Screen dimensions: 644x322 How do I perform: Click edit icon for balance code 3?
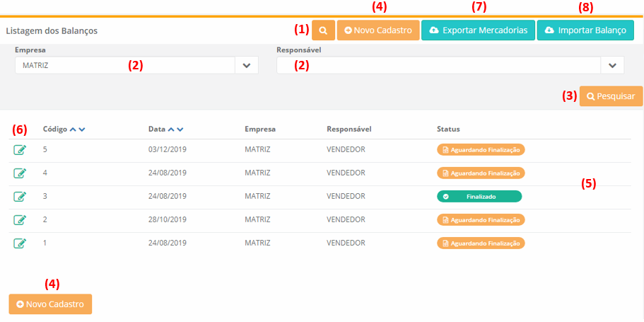(20, 197)
